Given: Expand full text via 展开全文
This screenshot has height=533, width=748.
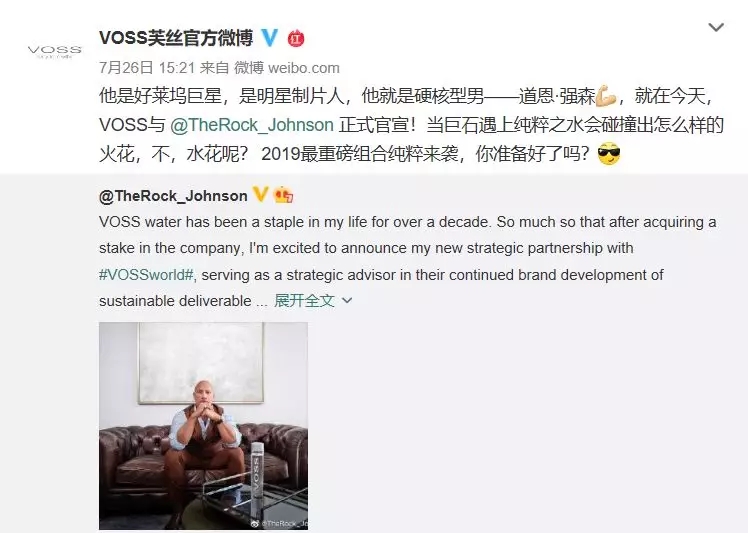Looking at the screenshot, I should (304, 301).
